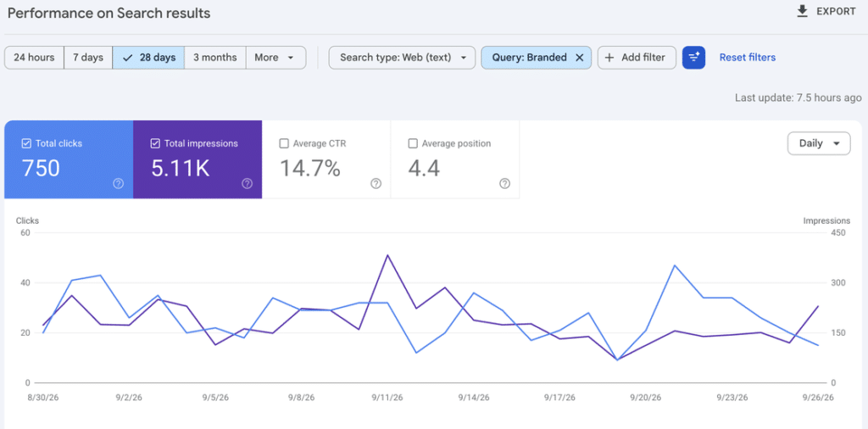The height and width of the screenshot is (429, 868).
Task: Click the 9/23/26 date label on x-axis
Action: 732,398
